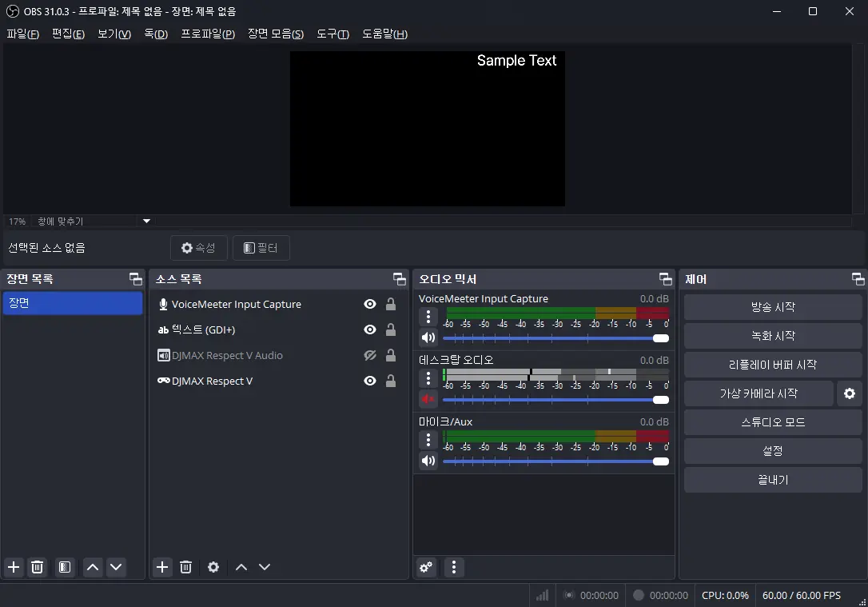The image size is (868, 607).
Task: Start streaming with 방송 시작
Action: (773, 307)
